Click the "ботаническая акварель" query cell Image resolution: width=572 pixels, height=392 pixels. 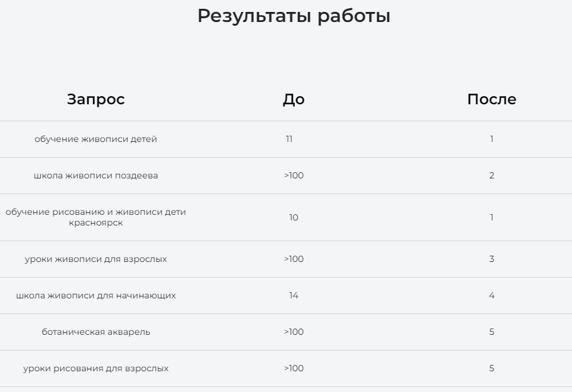point(96,332)
